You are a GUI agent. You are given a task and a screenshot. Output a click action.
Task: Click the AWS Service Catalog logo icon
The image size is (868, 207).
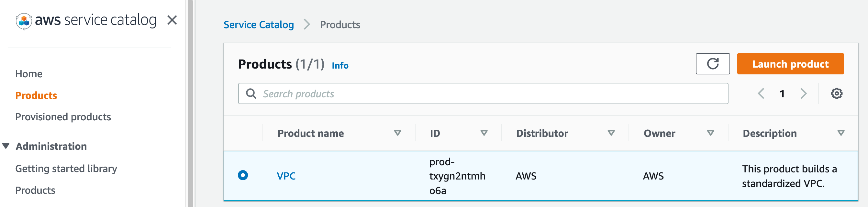[x=24, y=21]
